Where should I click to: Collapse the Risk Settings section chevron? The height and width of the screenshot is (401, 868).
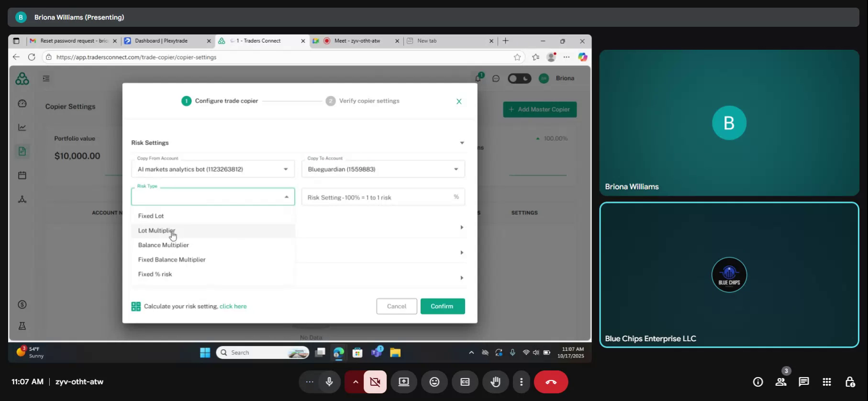(462, 143)
